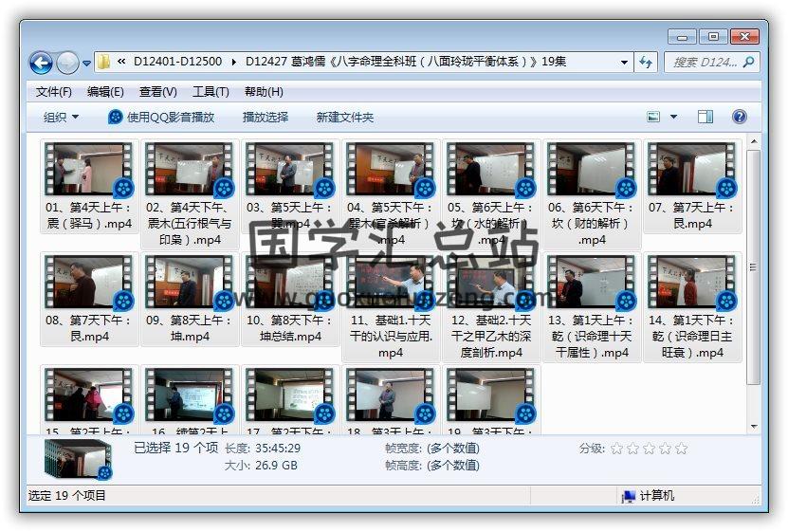Image resolution: width=788 pixels, height=532 pixels.
Task: Click the scrollbar down arrow
Action: click(x=753, y=427)
